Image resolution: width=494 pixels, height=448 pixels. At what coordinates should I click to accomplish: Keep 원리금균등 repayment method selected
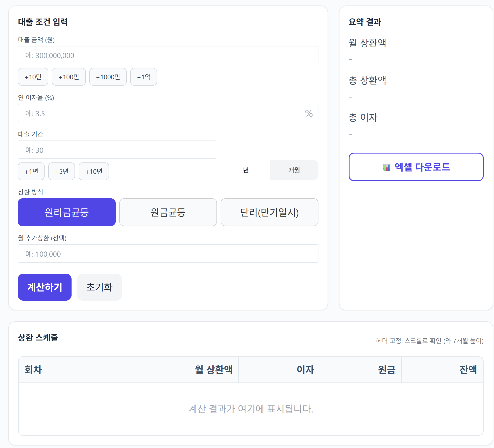coord(67,212)
